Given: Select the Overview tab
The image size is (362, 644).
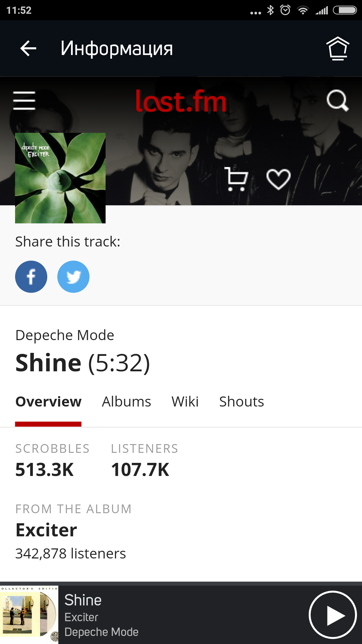Looking at the screenshot, I should (48, 402).
